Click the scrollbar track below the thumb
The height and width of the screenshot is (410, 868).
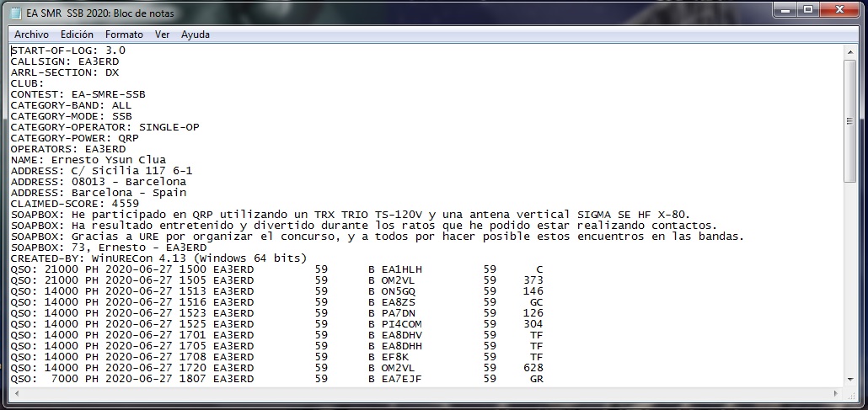[x=849, y=278]
